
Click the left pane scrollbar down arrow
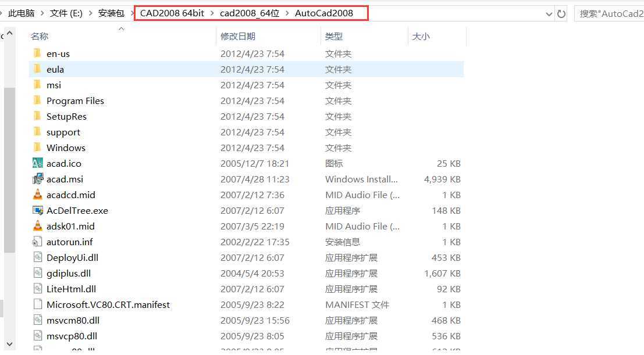(x=10, y=344)
